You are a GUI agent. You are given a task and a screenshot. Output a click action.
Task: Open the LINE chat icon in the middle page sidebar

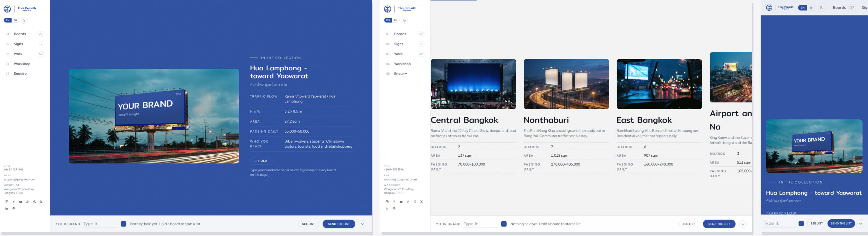click(394, 208)
